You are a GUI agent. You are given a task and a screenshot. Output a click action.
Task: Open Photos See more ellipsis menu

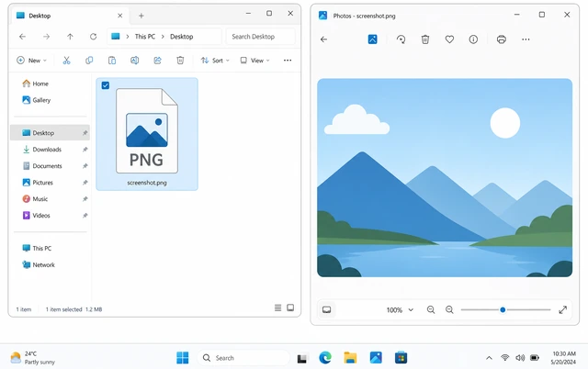click(x=526, y=39)
